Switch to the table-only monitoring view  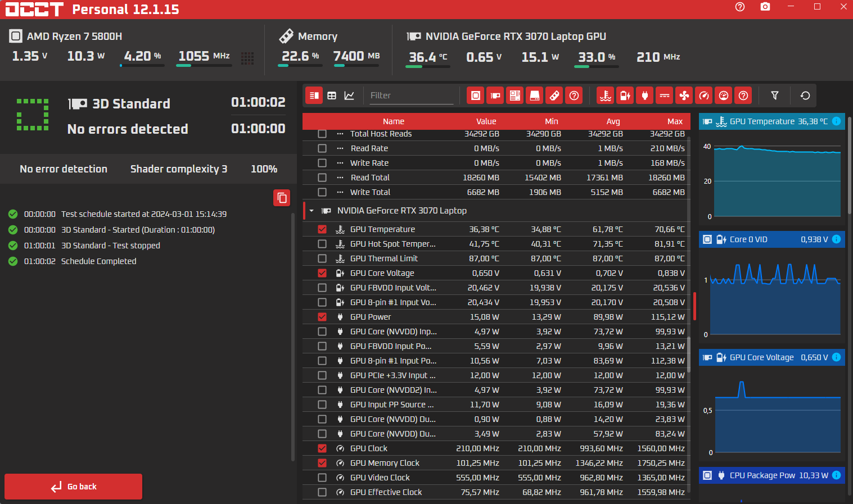[x=332, y=96]
